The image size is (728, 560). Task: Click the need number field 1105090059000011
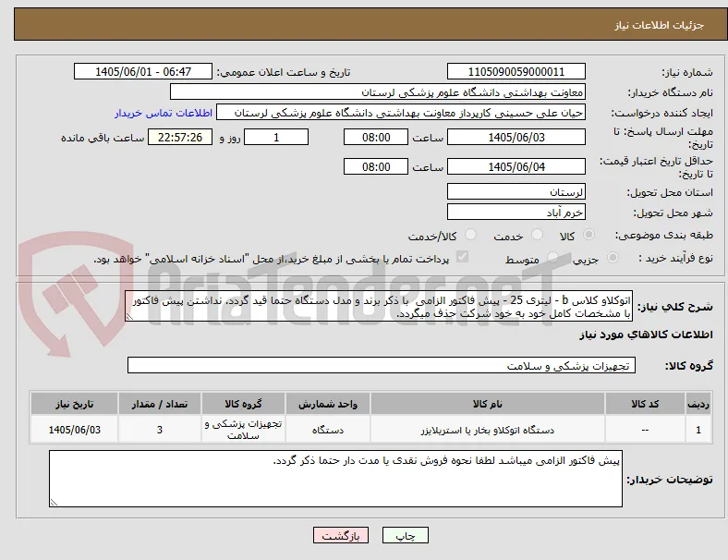pyautogui.click(x=516, y=71)
